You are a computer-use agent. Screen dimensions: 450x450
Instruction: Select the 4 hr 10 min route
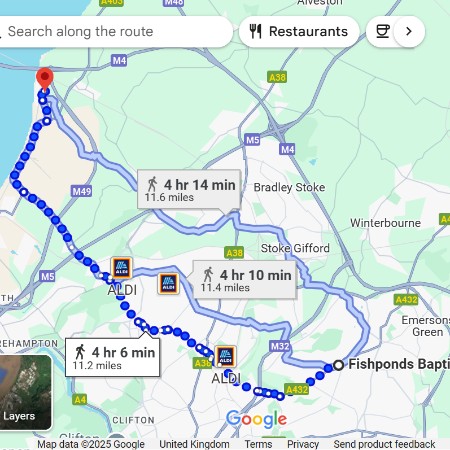point(245,280)
